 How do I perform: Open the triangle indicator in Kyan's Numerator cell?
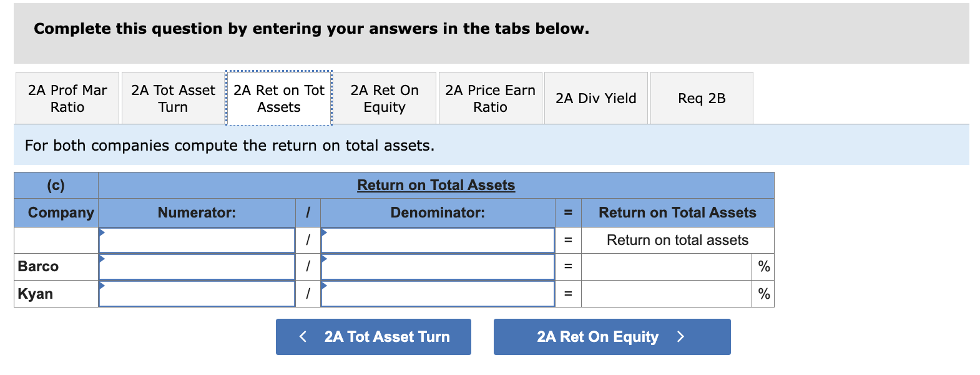[x=102, y=285]
